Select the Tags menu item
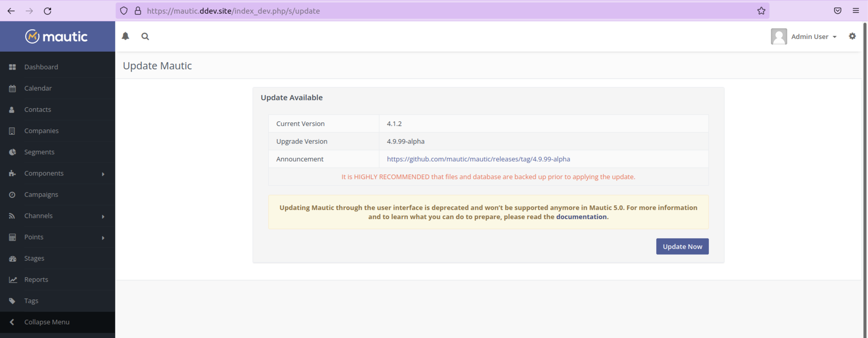This screenshot has height=338, width=868. tap(31, 300)
